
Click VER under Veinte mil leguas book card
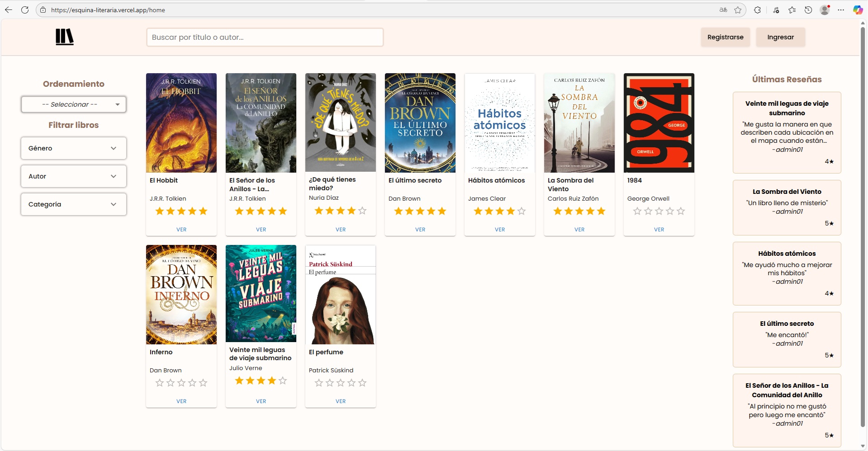[261, 401]
